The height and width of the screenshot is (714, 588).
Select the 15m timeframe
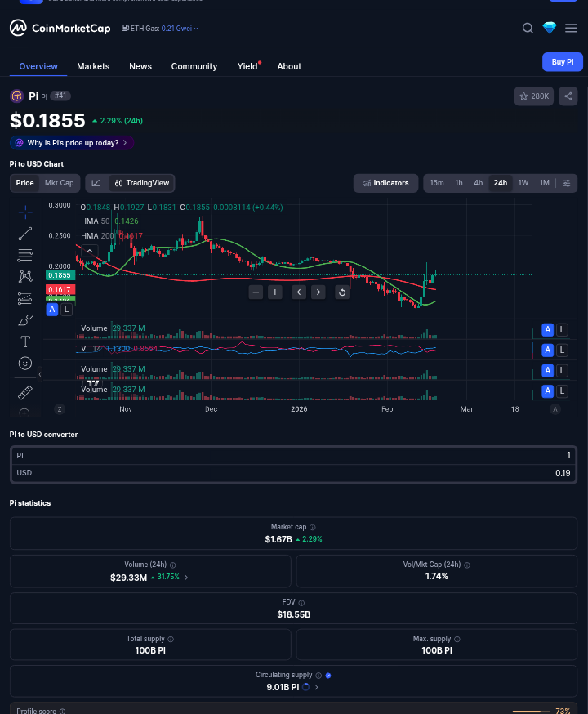click(437, 183)
